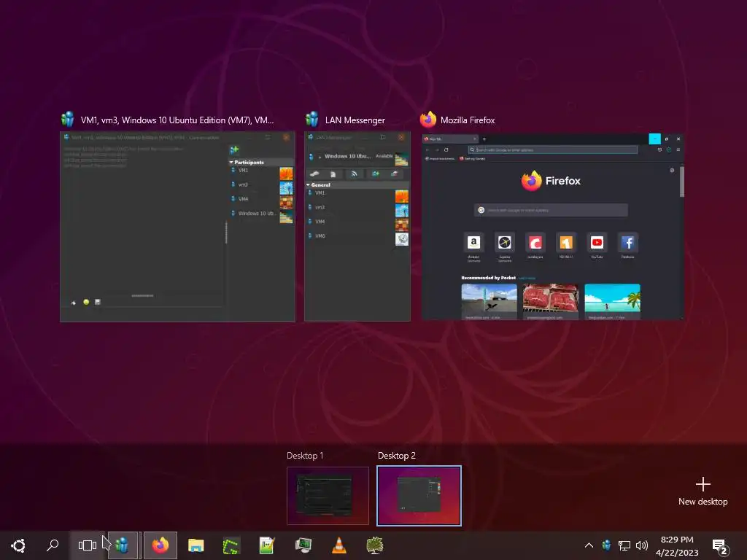Launch the computer monitors taskbar icon
The height and width of the screenshot is (560, 747).
pyautogui.click(x=303, y=545)
